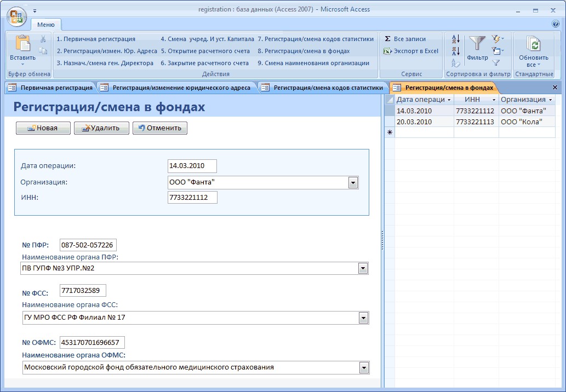
Task: Open the advanced filter options icon
Action: tap(498, 51)
